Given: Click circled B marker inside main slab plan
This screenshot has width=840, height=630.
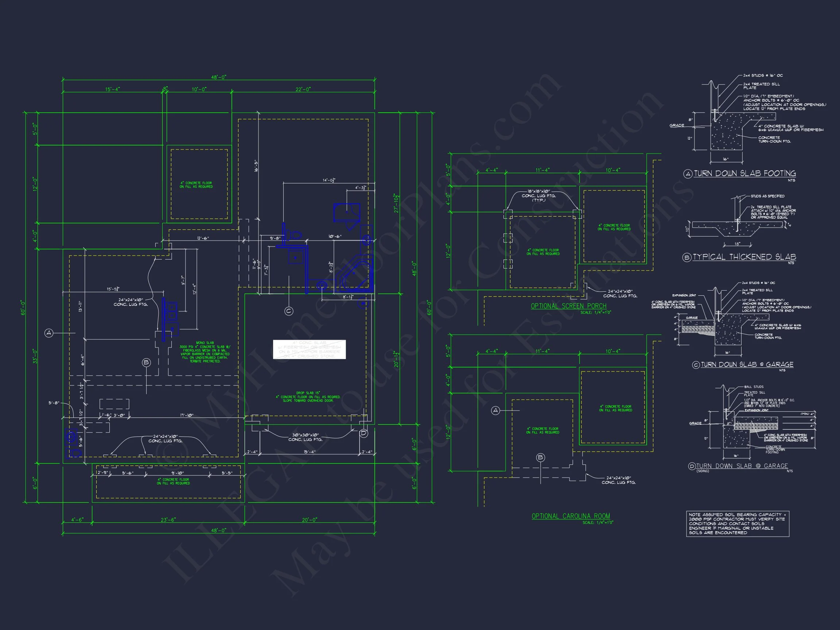Looking at the screenshot, I should [x=146, y=363].
